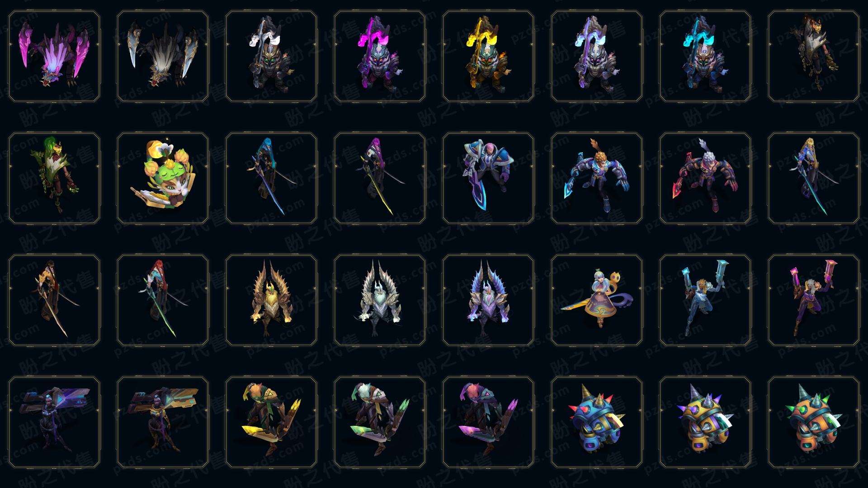The height and width of the screenshot is (488, 868).
Task: Select the red-haired swordswoman with green blade
Action: click(x=163, y=300)
